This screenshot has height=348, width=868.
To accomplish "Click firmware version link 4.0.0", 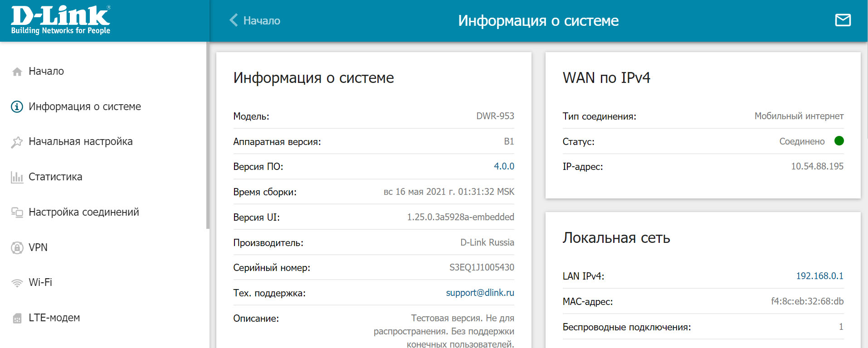I will point(504,166).
